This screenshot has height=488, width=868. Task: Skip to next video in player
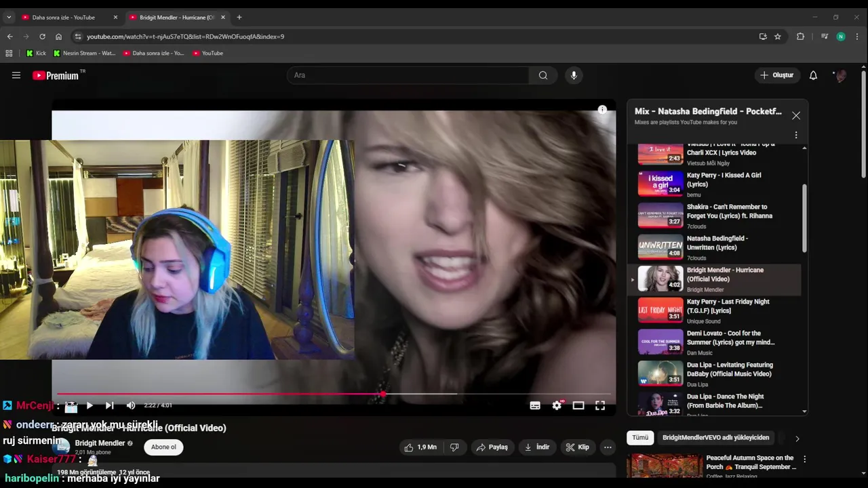click(109, 405)
